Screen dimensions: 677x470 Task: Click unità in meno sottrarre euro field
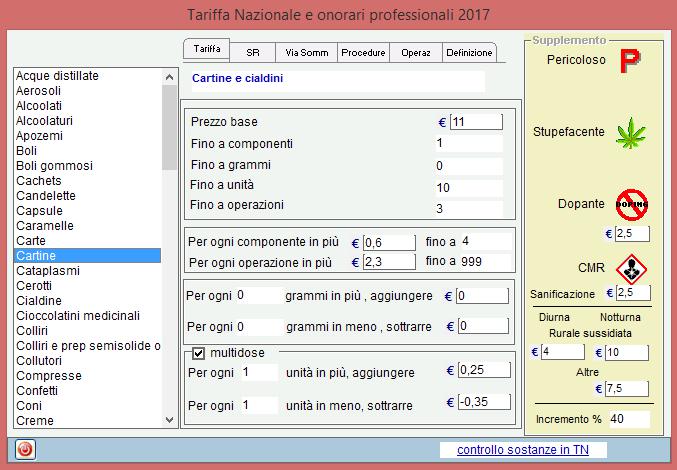[484, 402]
